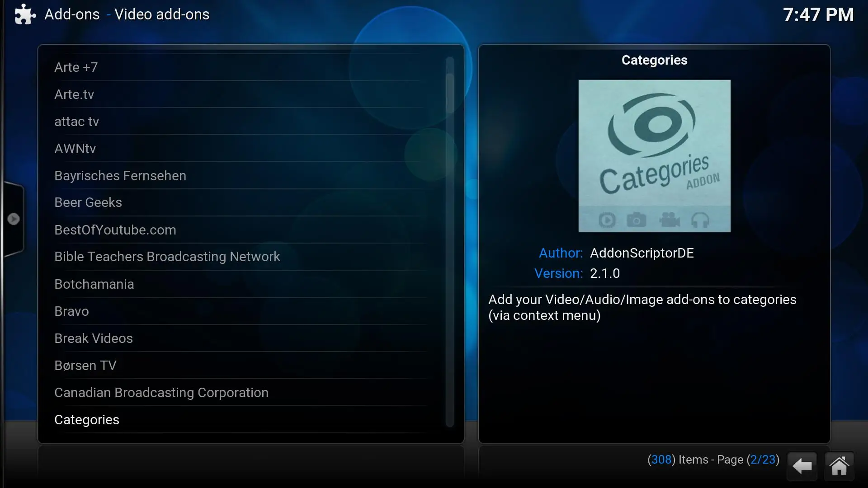The image size is (868, 488).
Task: Click the add-on description text
Action: click(642, 307)
